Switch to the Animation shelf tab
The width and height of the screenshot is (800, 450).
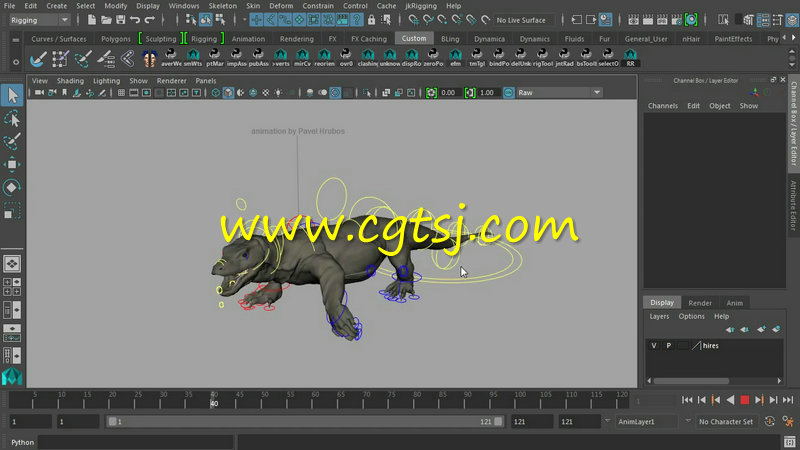[248, 39]
